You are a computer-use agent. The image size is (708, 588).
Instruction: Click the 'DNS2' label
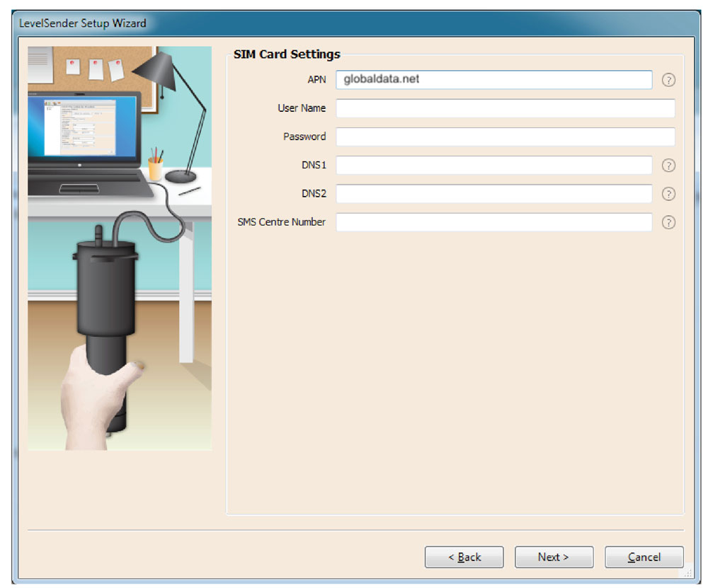(x=314, y=194)
